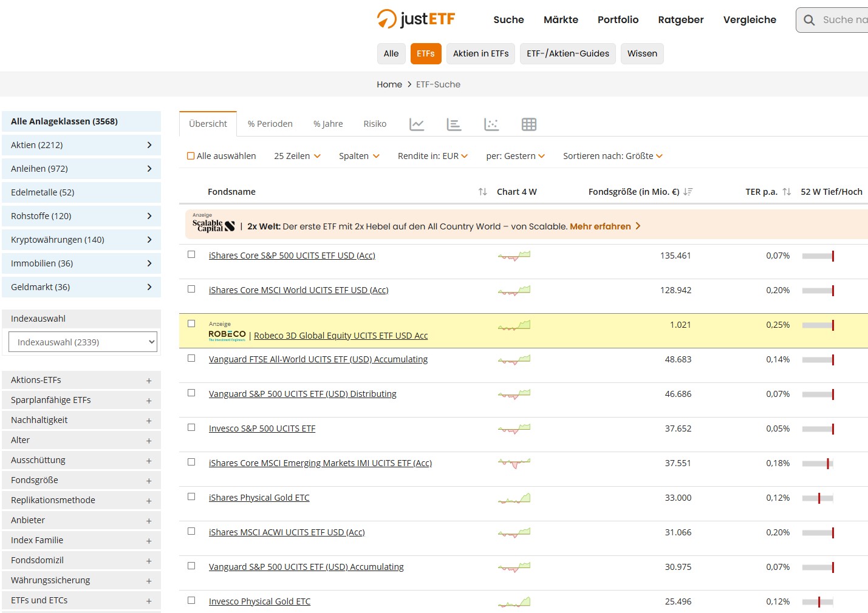Expand the Aktien (2212) asset class
This screenshot has height=613, width=868.
(81, 145)
